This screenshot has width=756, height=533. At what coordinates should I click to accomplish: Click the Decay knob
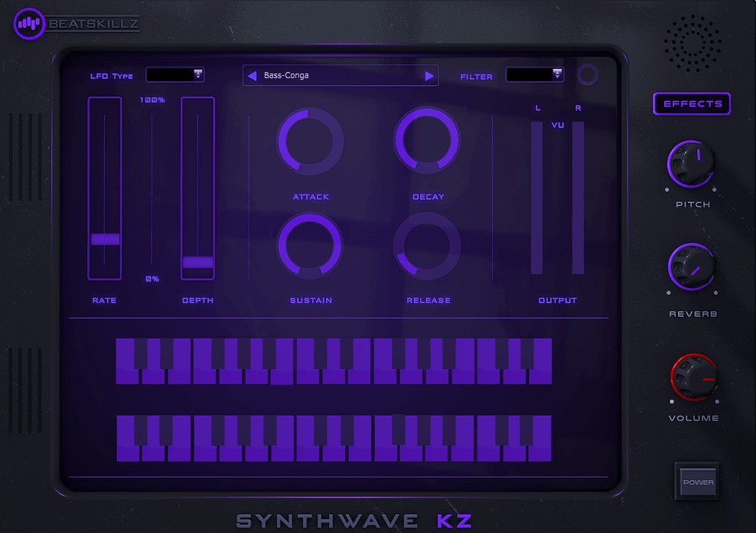pos(427,141)
